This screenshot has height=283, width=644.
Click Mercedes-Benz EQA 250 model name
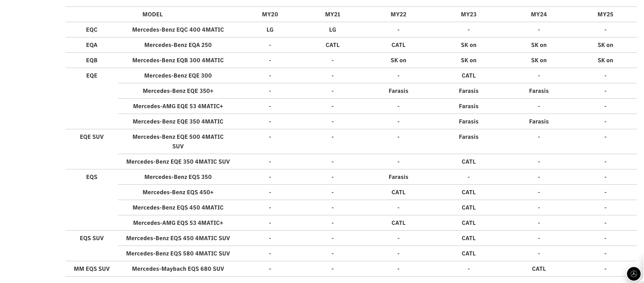[178, 45]
